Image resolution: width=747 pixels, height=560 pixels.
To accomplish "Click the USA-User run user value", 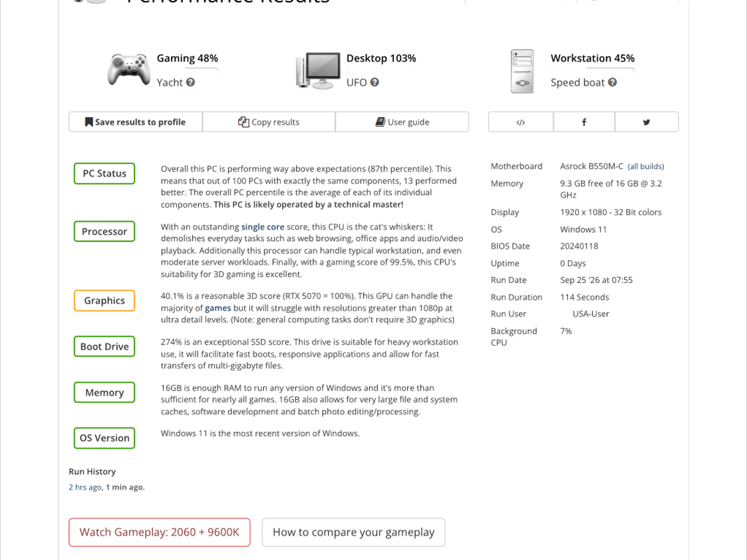I will click(x=591, y=314).
